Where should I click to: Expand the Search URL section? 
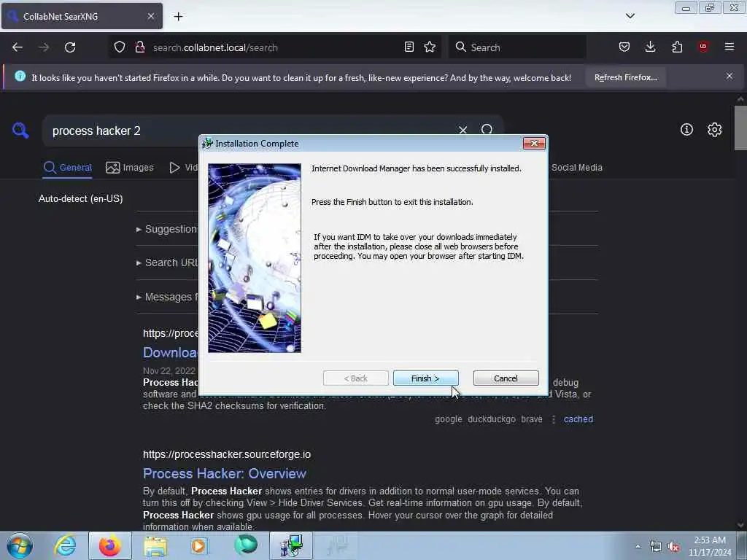point(167,262)
